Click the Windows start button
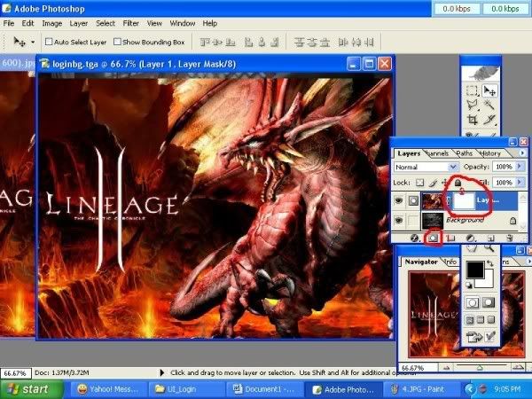The image size is (532, 399). point(30,389)
